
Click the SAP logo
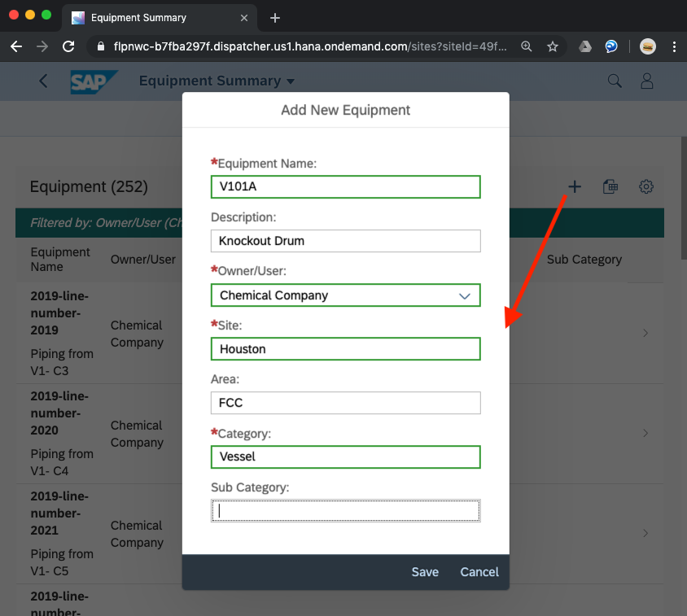tap(94, 81)
